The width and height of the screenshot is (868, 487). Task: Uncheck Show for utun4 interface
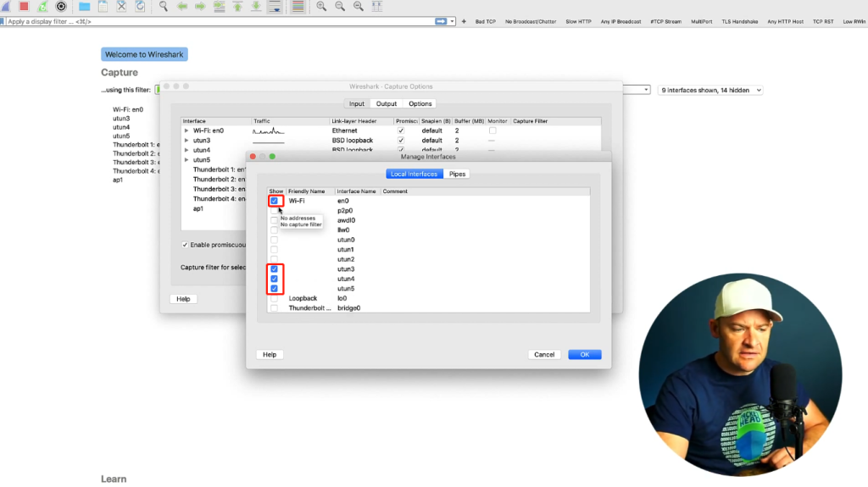tap(274, 279)
